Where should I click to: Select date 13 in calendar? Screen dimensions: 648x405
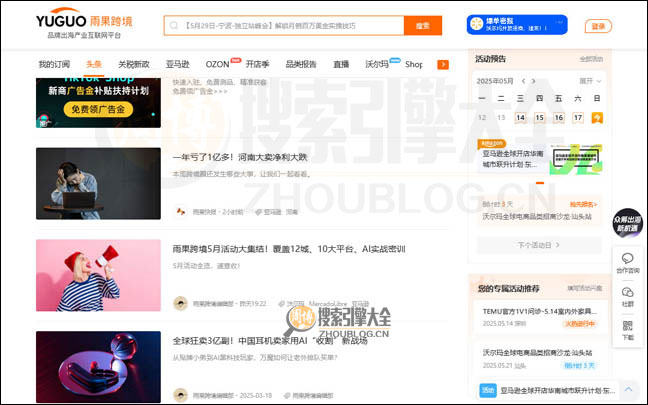[501, 118]
